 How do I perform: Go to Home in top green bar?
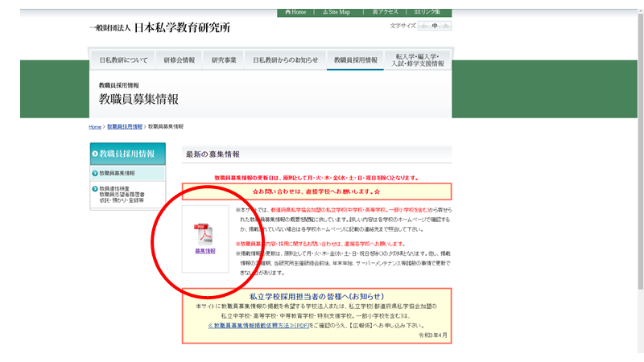(x=295, y=12)
